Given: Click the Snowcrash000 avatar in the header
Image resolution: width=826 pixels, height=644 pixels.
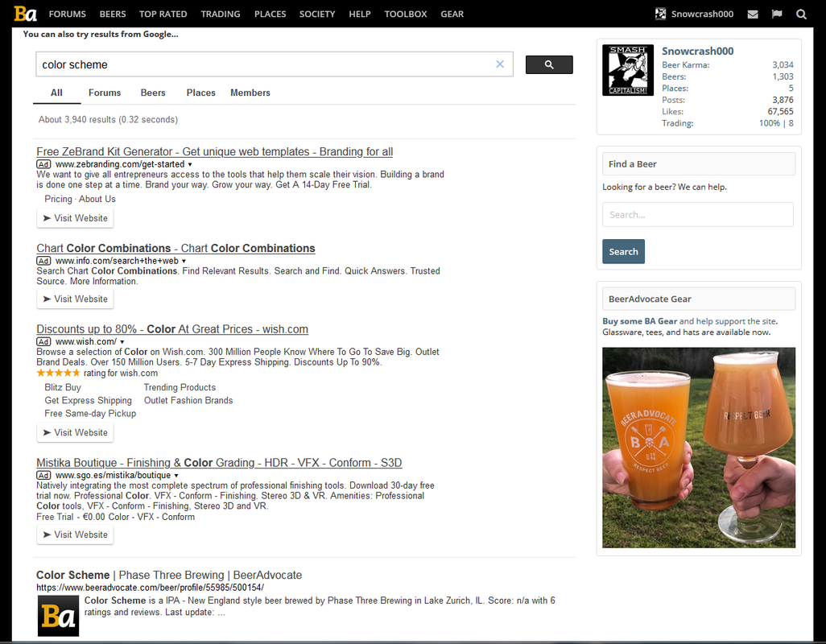Looking at the screenshot, I should point(661,14).
